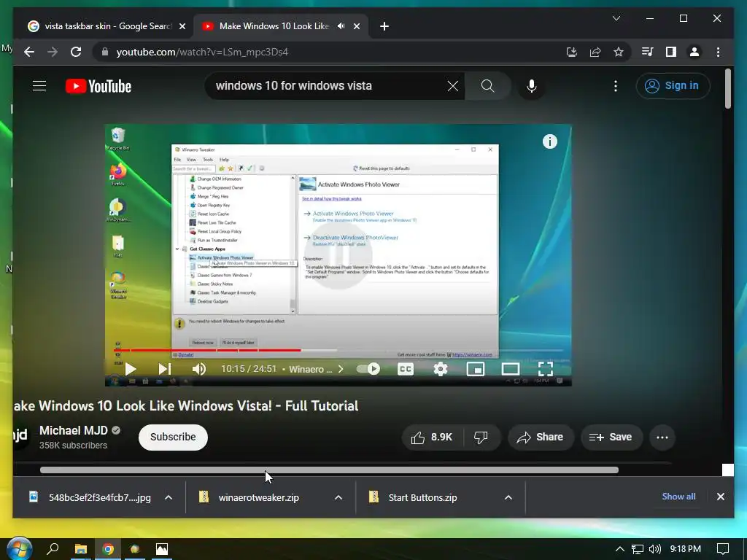This screenshot has width=747, height=560.
Task: Switch to vista taskbar skin Google tab
Action: [107, 26]
